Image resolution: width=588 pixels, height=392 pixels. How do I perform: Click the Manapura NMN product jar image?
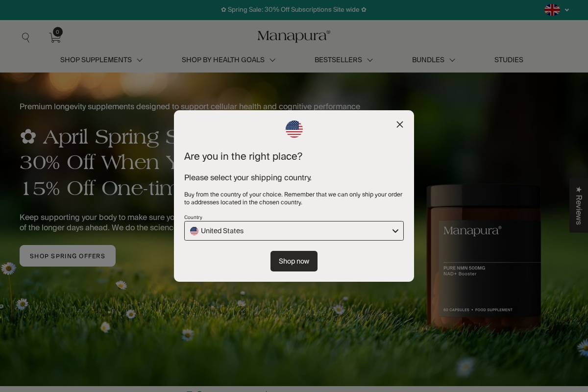(x=483, y=257)
